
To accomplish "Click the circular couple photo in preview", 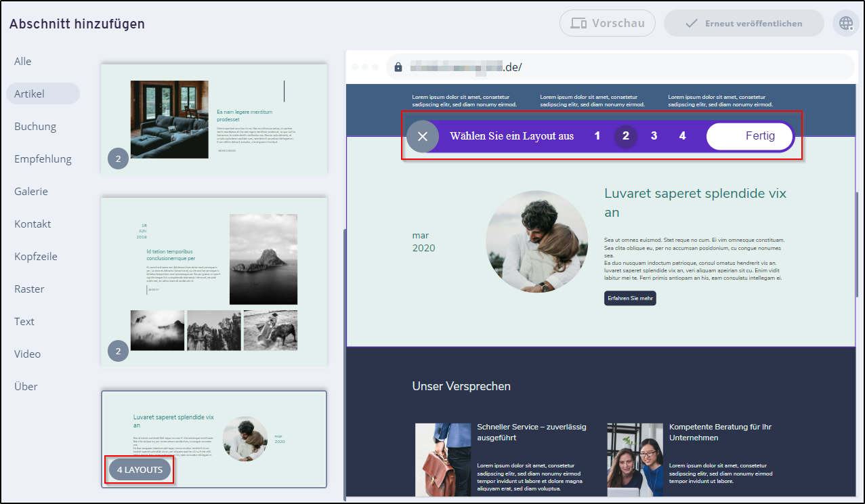I will [x=536, y=242].
